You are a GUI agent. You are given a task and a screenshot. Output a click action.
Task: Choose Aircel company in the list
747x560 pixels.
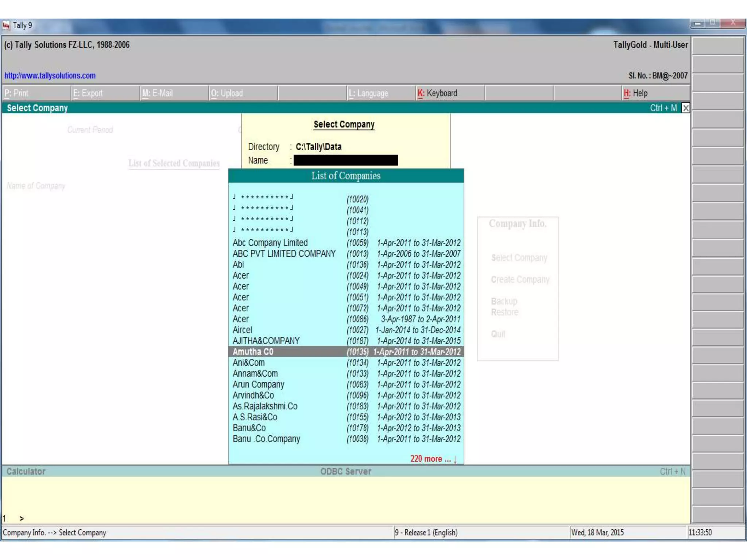click(x=242, y=330)
